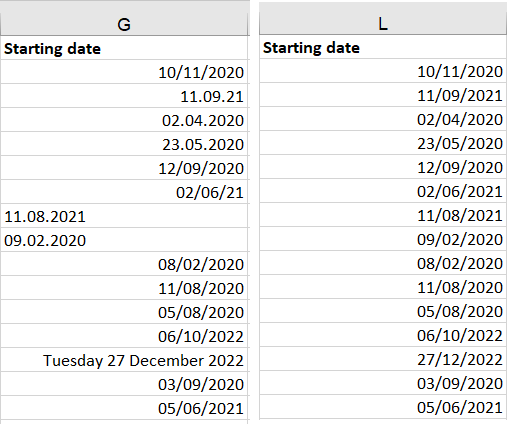This screenshot has height=429, width=519.
Task: Select left-aligned text cell 11.08.2021
Action: click(124, 216)
